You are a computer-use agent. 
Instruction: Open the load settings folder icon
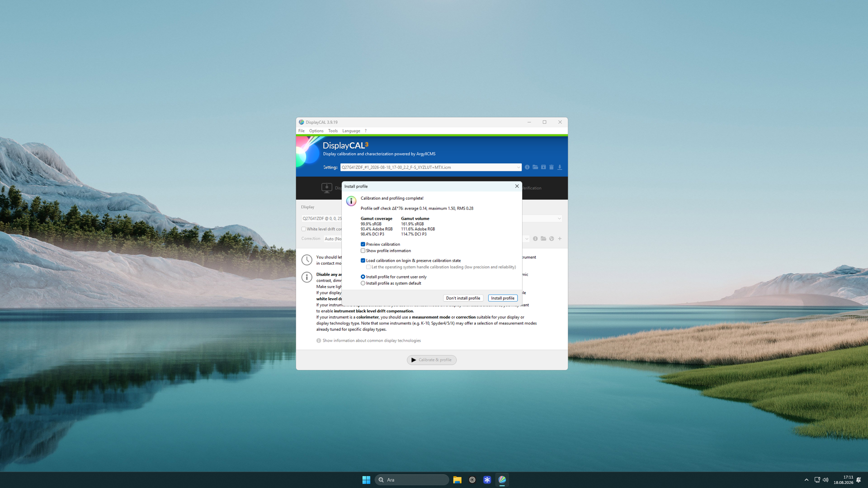point(535,167)
